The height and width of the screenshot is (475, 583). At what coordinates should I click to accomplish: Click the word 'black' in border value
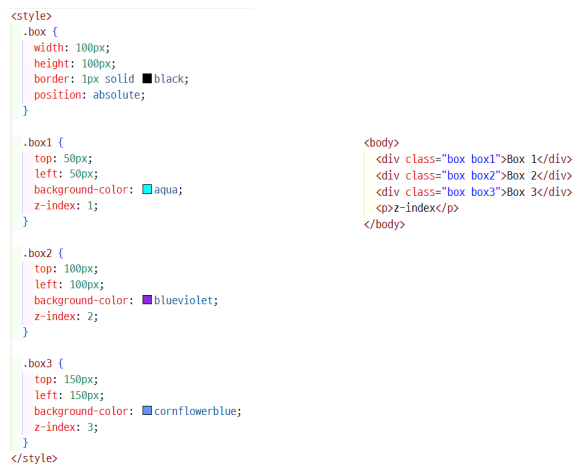point(169,79)
